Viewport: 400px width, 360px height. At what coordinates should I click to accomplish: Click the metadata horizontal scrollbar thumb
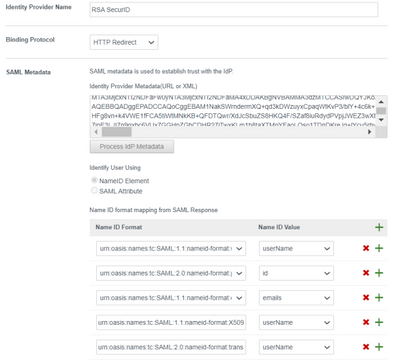tap(117, 132)
